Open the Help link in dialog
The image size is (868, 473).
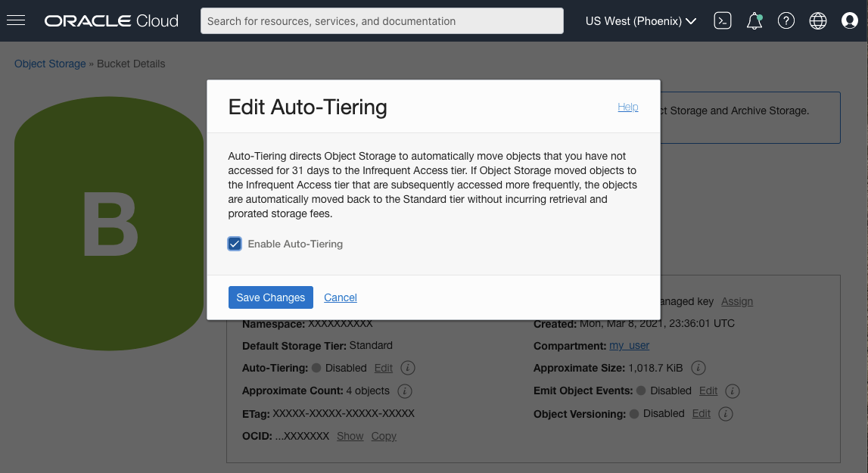[x=628, y=107]
